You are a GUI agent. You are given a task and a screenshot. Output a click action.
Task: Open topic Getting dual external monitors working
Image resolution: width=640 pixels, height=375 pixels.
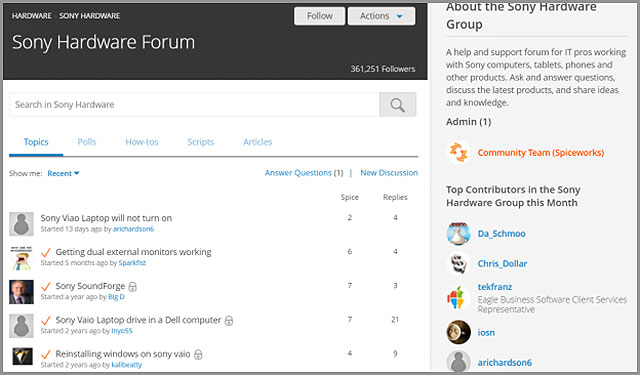point(133,252)
